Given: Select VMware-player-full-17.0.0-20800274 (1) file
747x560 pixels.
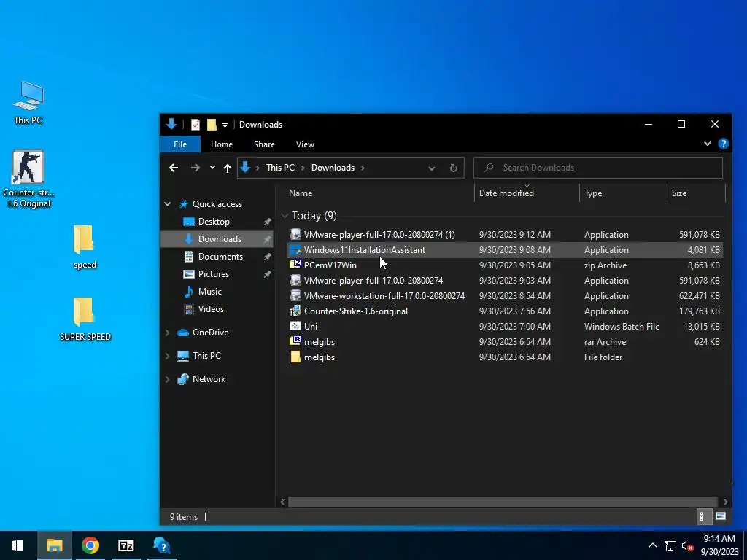Looking at the screenshot, I should (505, 234).
